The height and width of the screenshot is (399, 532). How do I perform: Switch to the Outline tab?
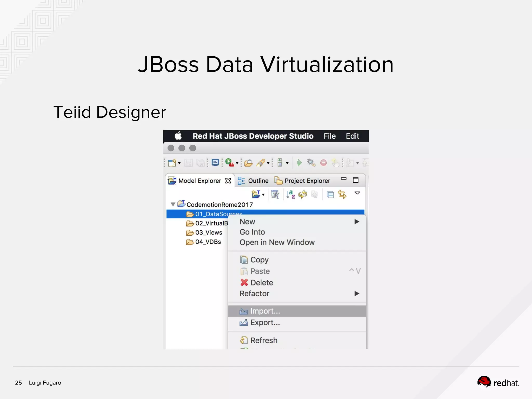[253, 181]
